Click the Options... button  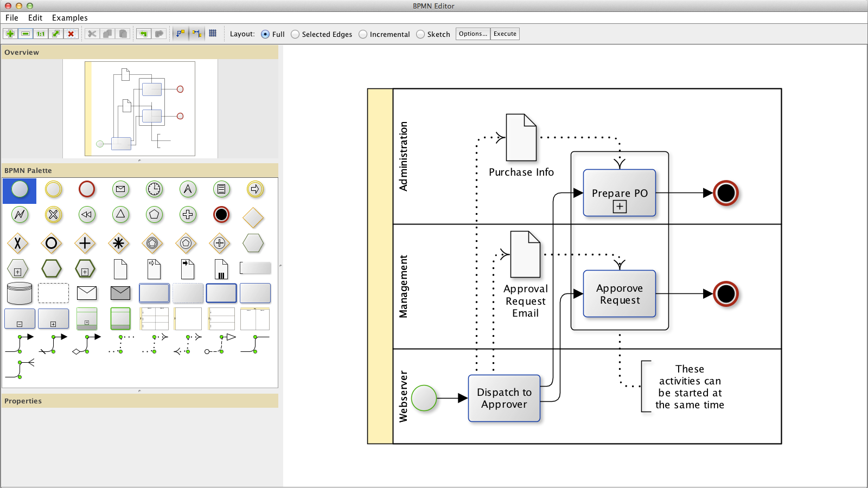click(473, 34)
